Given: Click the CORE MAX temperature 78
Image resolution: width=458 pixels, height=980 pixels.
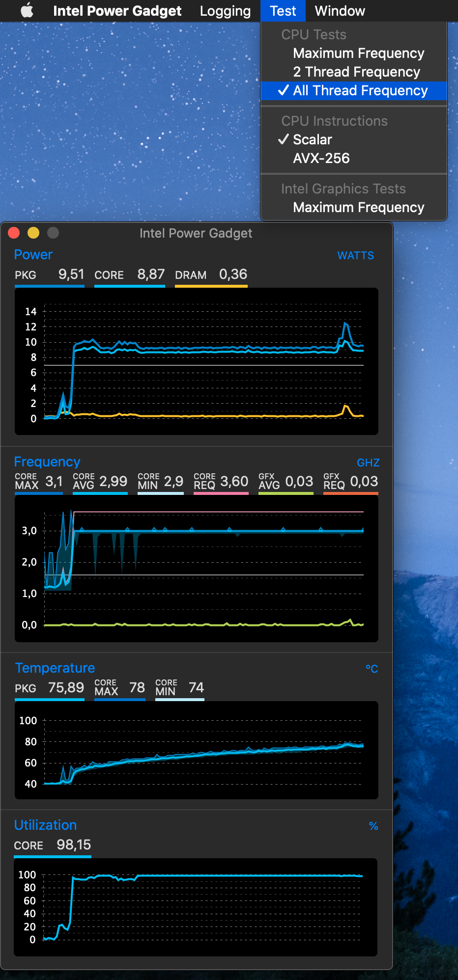Looking at the screenshot, I should (137, 687).
